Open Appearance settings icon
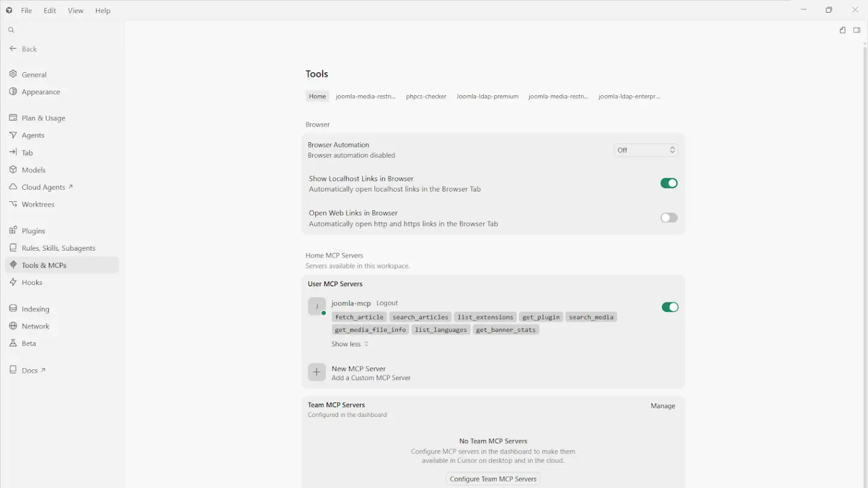 pyautogui.click(x=13, y=92)
